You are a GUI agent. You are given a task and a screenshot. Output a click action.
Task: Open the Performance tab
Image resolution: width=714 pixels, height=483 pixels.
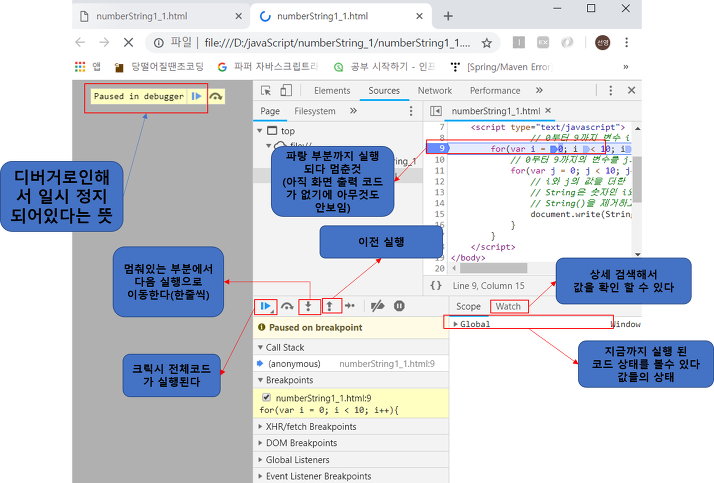coord(495,91)
